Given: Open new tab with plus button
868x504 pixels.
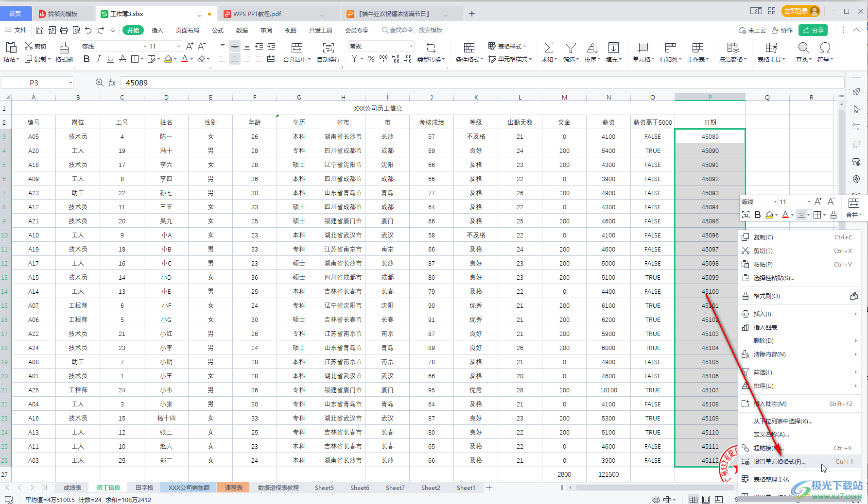Looking at the screenshot, I should (471, 14).
